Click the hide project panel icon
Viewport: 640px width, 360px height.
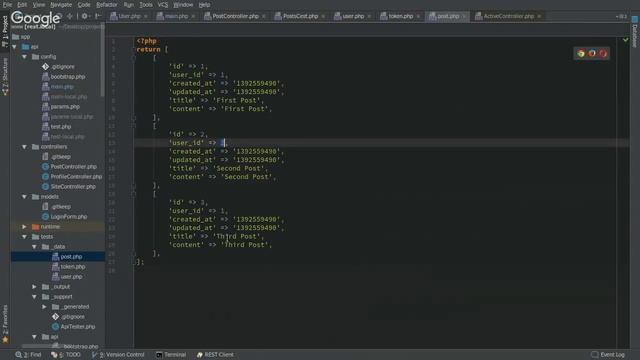tap(98, 16)
